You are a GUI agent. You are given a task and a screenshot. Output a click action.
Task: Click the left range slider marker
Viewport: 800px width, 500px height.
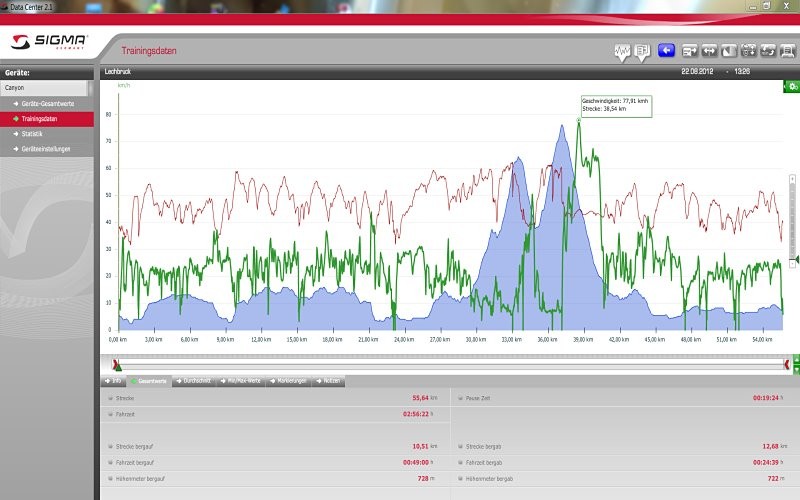coord(117,365)
